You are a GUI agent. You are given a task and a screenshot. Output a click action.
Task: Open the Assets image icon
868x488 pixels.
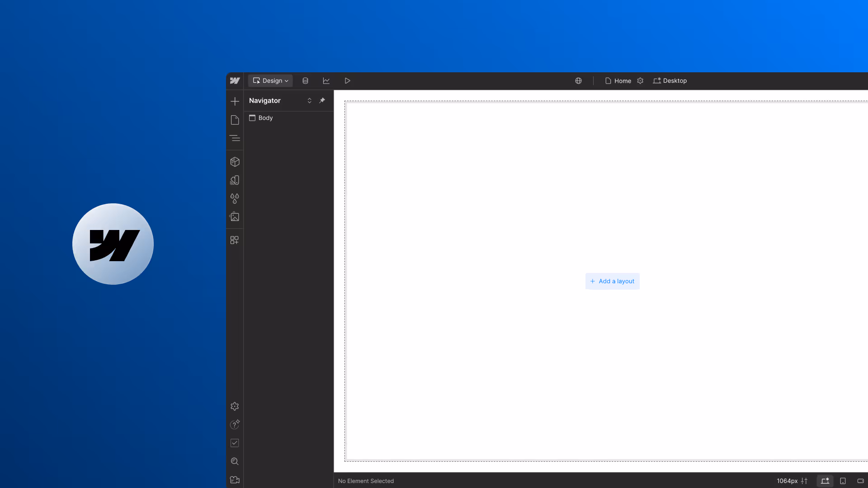click(x=235, y=217)
